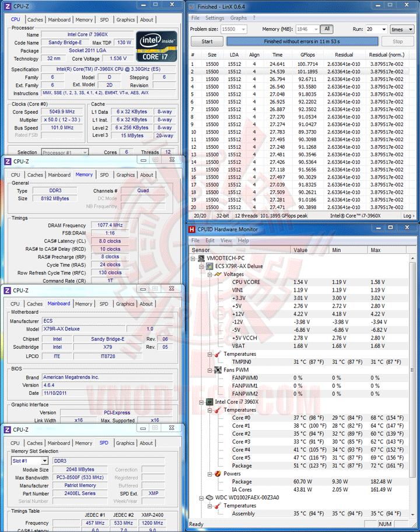Click the Intel Core i7 logo badge
Viewport: 420px width, 532px height.
(156, 46)
